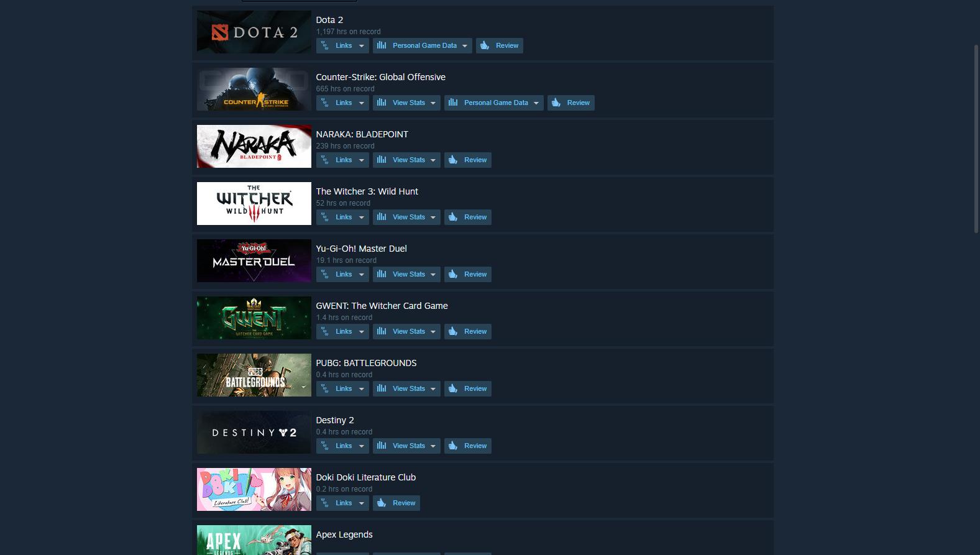Click the NARAKA: BLADEPOINT game thumbnail
This screenshot has height=555, width=980.
click(x=254, y=147)
